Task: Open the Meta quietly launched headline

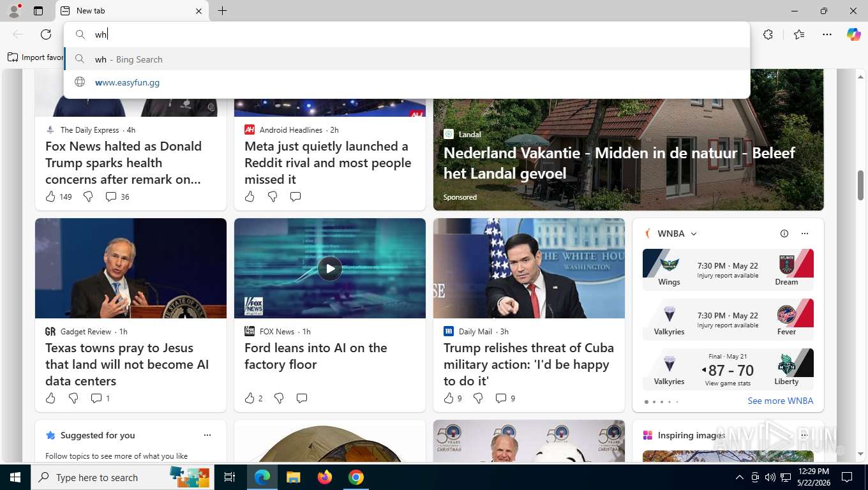Action: pos(327,163)
